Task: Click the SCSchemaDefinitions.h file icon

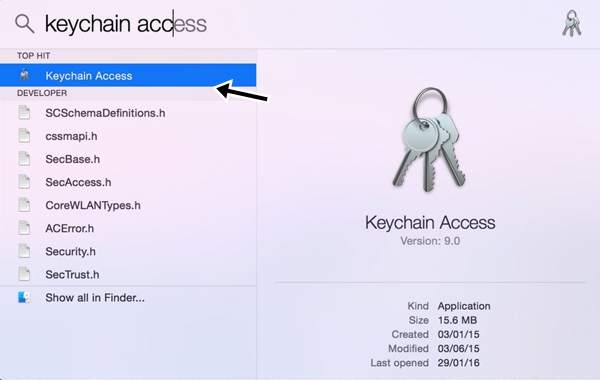Action: pyautogui.click(x=24, y=113)
